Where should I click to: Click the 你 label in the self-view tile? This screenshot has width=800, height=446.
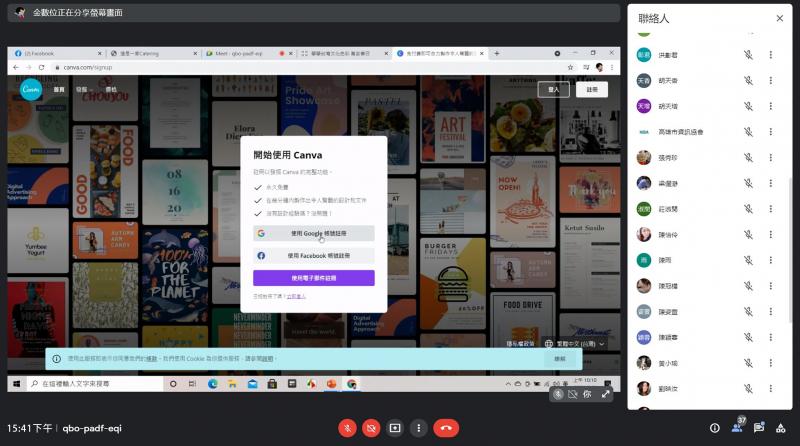point(587,394)
